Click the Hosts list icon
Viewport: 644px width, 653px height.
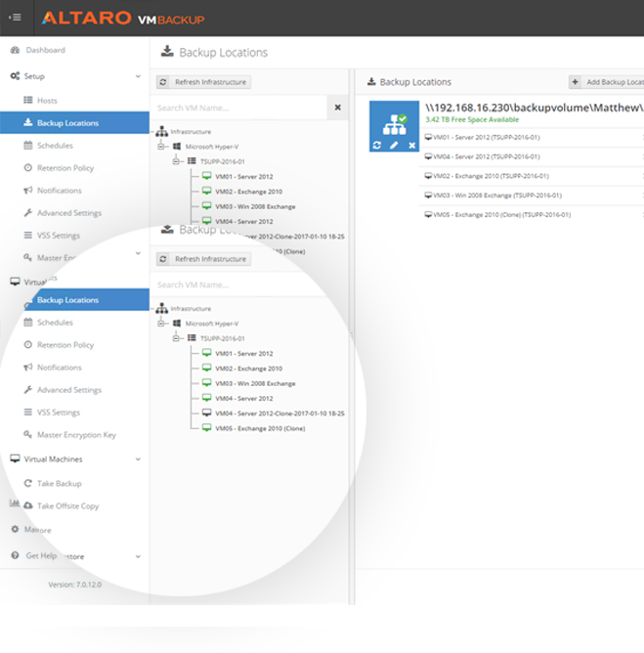pyautogui.click(x=28, y=100)
